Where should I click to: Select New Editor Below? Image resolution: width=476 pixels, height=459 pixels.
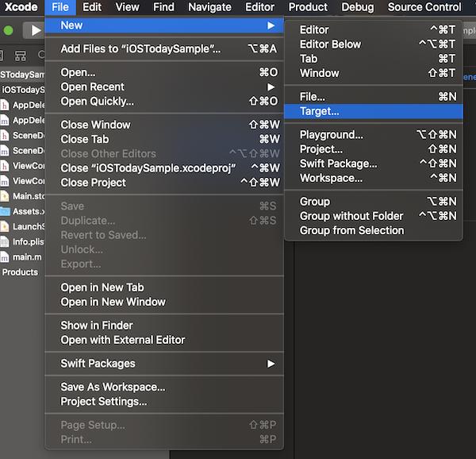(x=374, y=44)
